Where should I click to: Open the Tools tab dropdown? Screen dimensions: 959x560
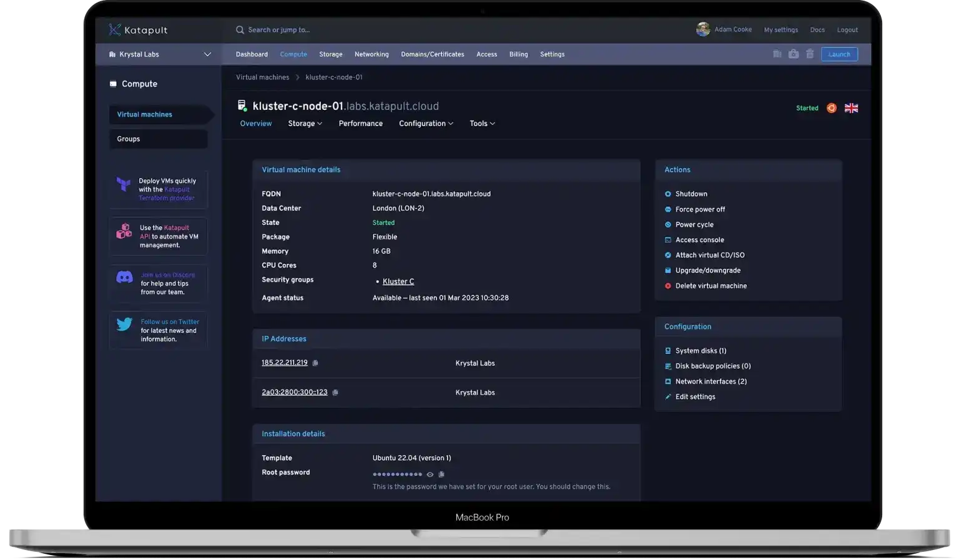click(483, 124)
